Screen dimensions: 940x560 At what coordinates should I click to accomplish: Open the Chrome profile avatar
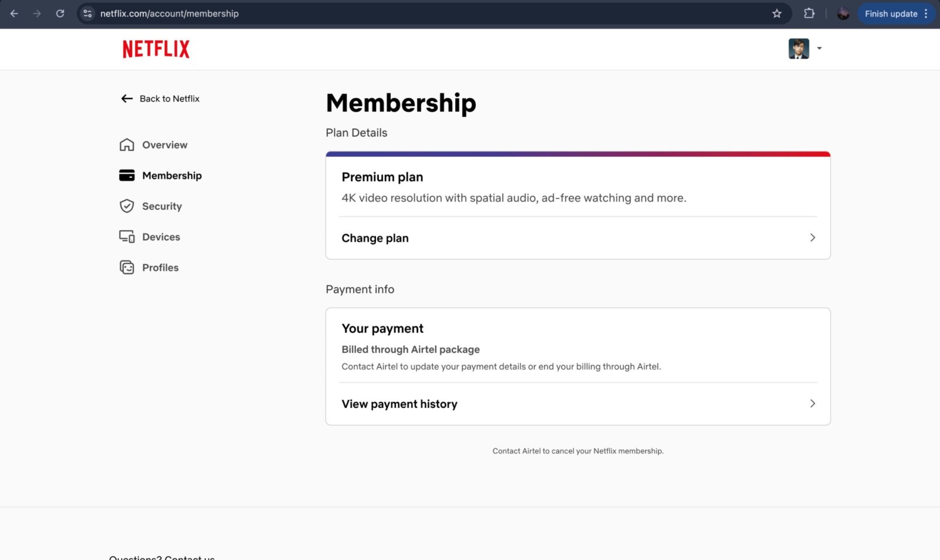(x=843, y=14)
